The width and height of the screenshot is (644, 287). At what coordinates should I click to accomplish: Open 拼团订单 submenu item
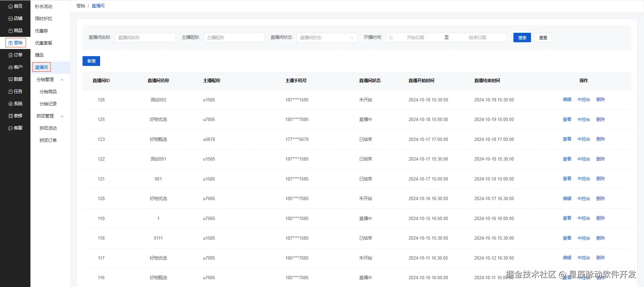pos(48,140)
